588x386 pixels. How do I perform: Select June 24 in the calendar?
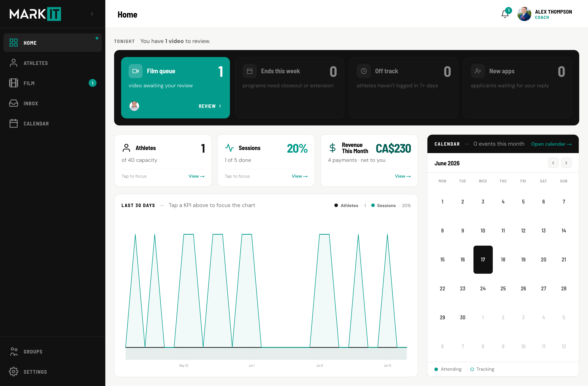pos(483,288)
